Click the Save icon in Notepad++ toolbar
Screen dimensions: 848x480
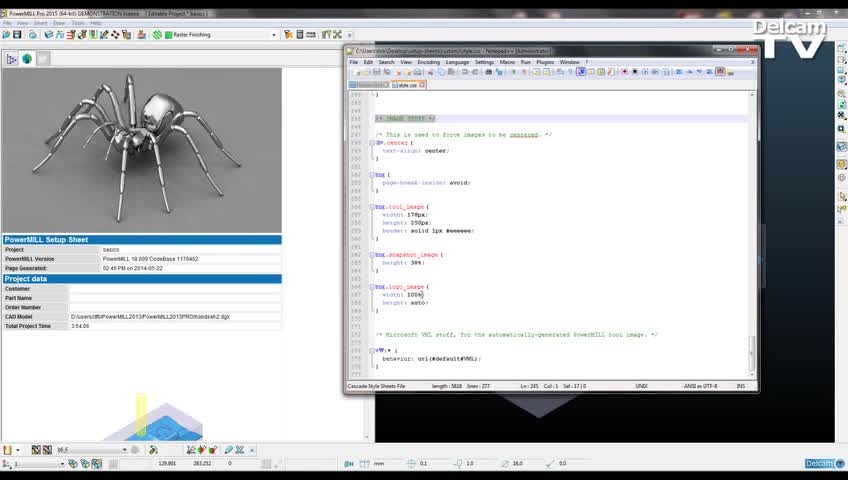[x=374, y=72]
